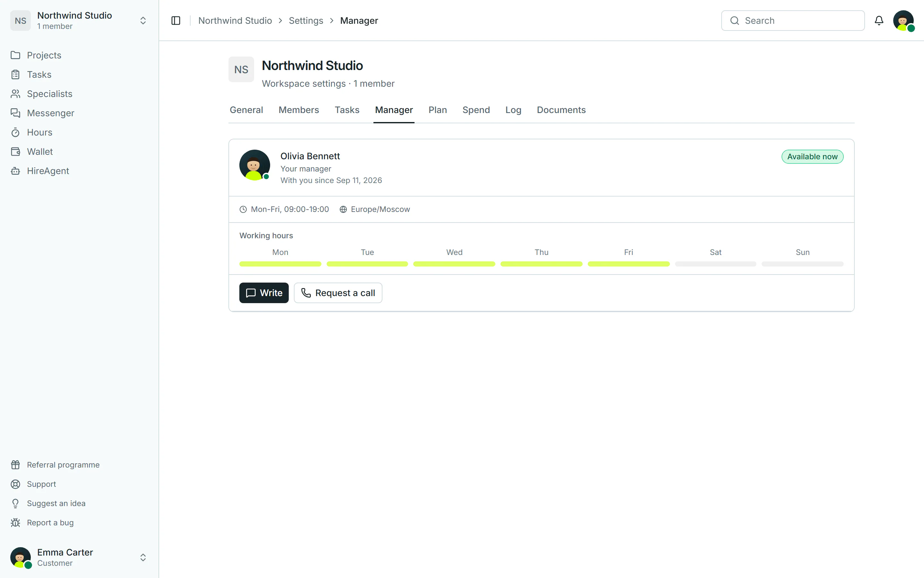Open Messenger chat bubbles icon

pos(15,113)
